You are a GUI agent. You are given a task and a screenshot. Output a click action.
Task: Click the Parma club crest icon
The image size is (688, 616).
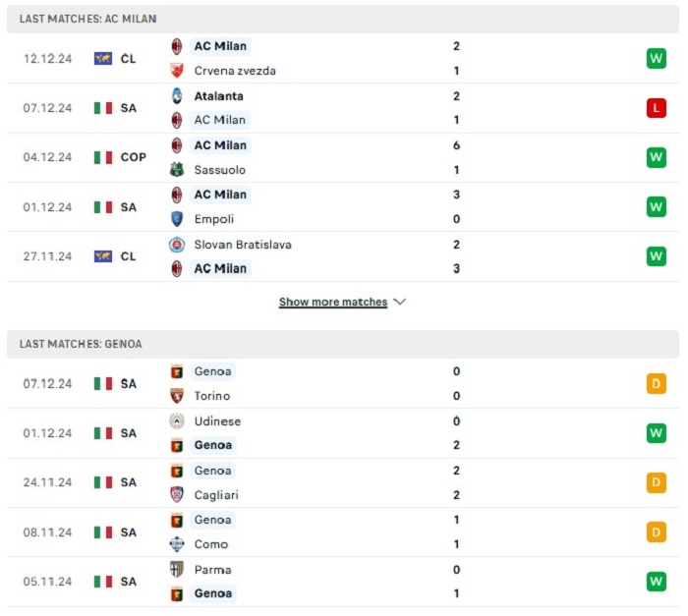pyautogui.click(x=177, y=569)
